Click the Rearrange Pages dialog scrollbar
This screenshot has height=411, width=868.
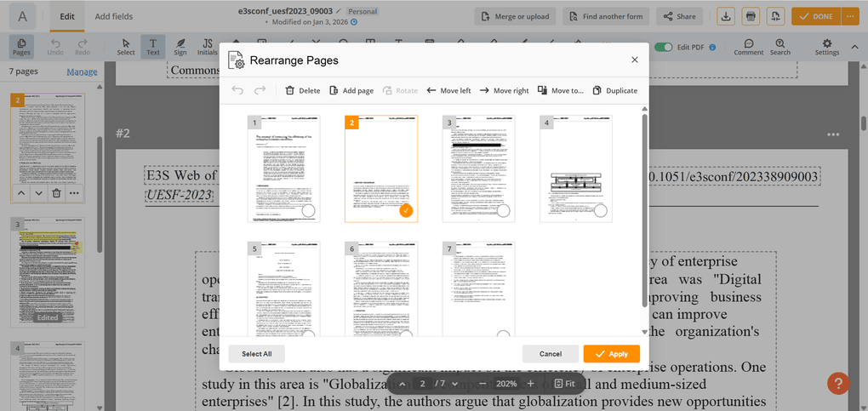pyautogui.click(x=644, y=210)
